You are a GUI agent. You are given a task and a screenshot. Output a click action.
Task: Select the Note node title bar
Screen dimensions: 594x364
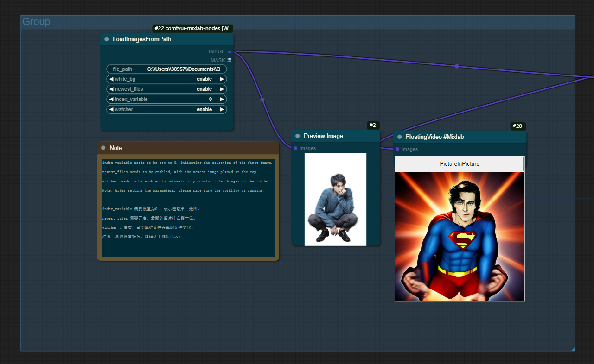click(x=188, y=148)
